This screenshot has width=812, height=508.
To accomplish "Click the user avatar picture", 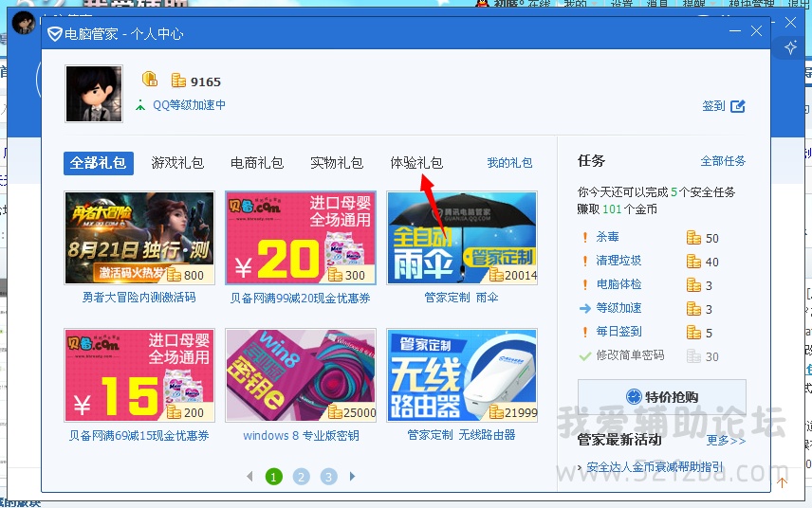I will pyautogui.click(x=94, y=94).
